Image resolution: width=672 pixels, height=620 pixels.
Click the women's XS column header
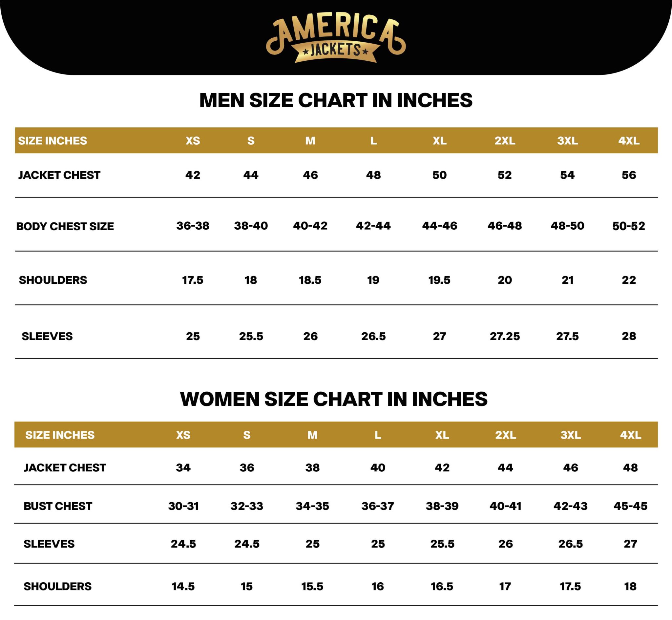(x=183, y=435)
